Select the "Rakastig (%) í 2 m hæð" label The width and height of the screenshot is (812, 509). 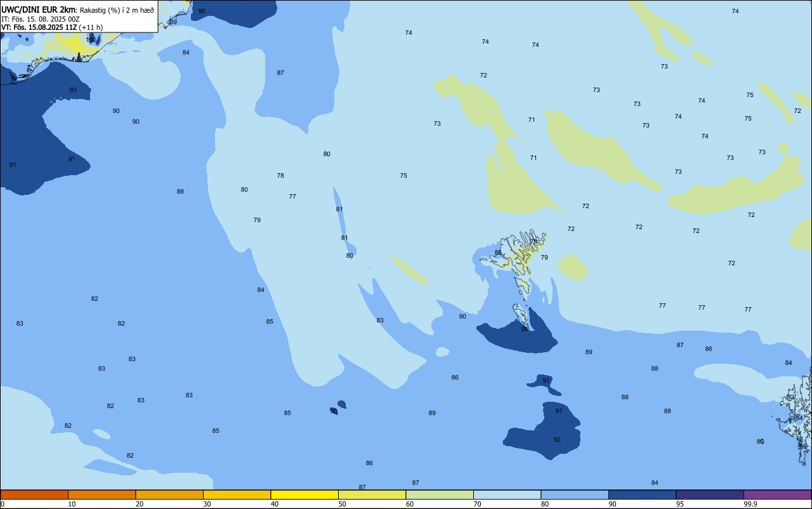pos(117,10)
